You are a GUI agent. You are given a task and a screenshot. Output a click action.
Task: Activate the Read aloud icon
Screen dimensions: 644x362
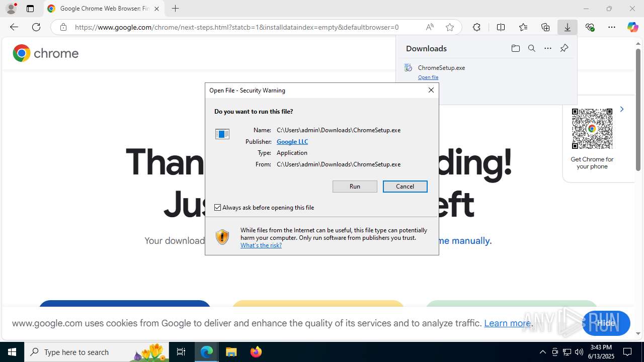pyautogui.click(x=430, y=27)
